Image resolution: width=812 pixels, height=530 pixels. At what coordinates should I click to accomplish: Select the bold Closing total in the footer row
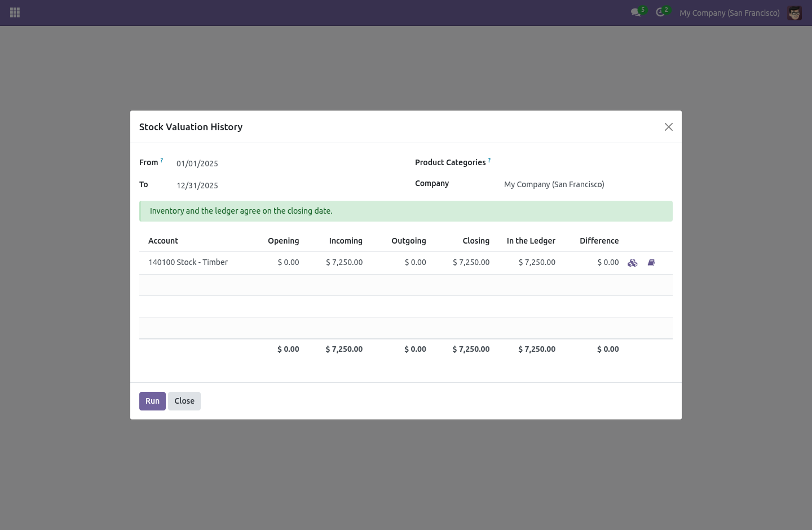click(x=471, y=349)
